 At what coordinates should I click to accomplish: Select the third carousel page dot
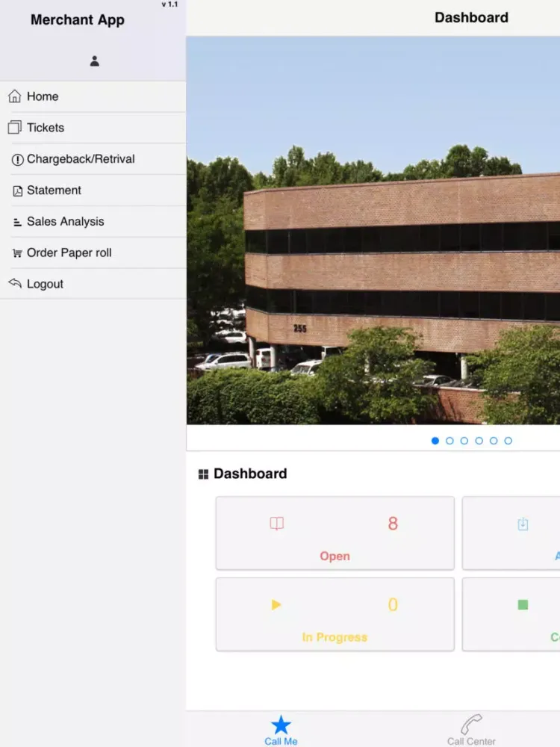(464, 441)
